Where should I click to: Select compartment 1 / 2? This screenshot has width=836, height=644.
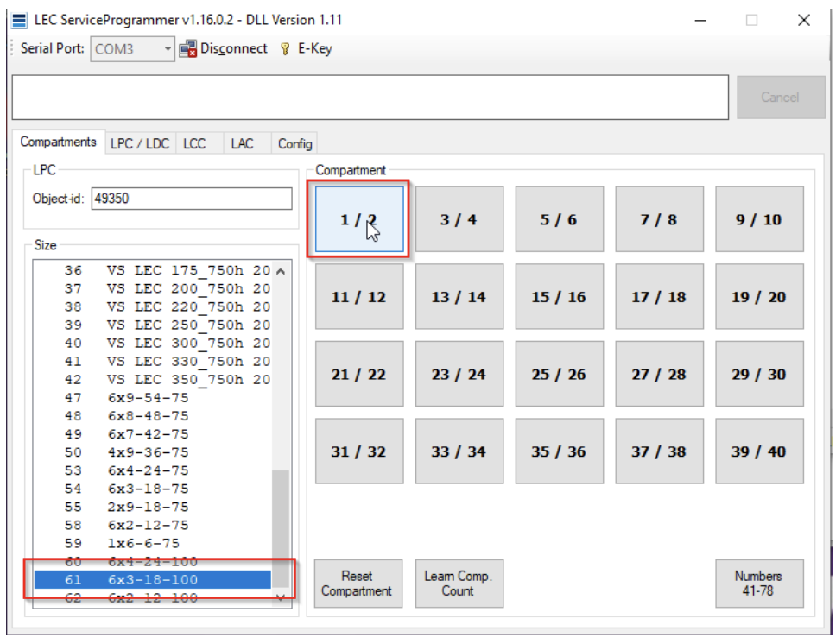click(359, 219)
